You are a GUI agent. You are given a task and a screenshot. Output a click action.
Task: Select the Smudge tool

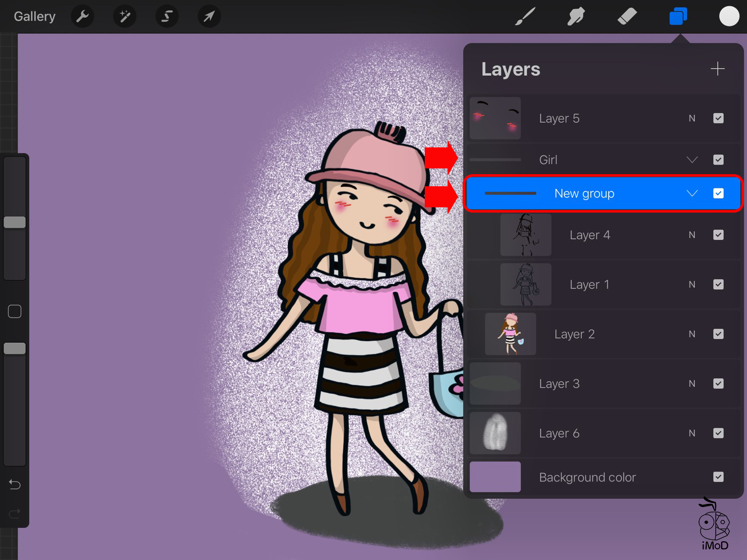pos(576,17)
